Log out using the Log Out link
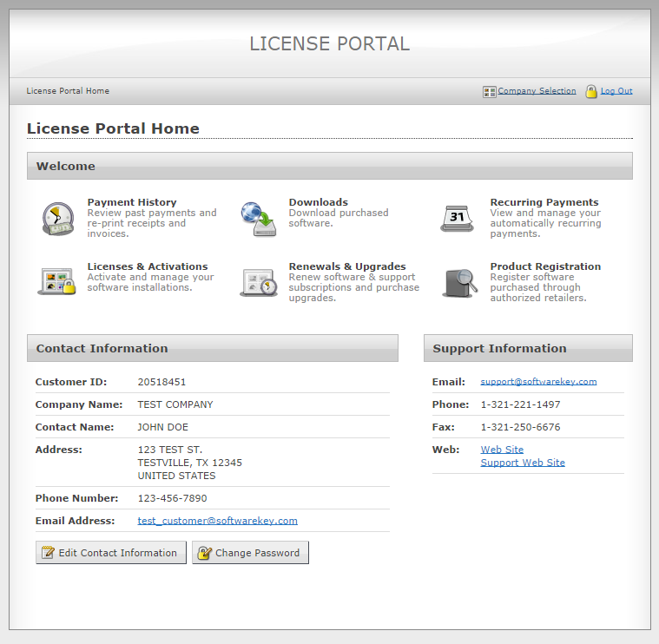This screenshot has height=644, width=659. click(616, 91)
